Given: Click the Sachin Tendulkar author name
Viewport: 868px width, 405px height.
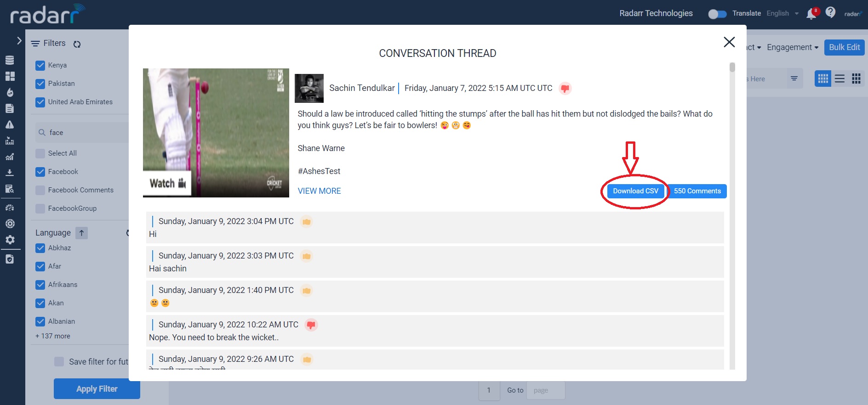Looking at the screenshot, I should click(362, 88).
